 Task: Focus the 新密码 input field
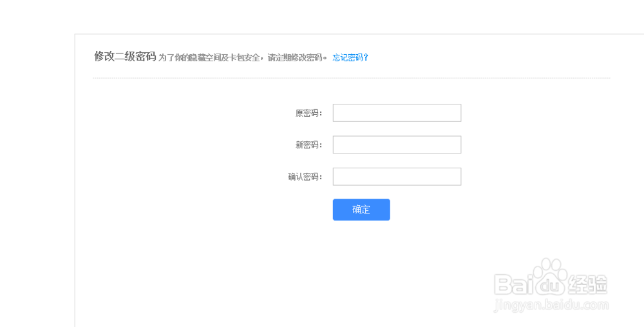(x=397, y=144)
